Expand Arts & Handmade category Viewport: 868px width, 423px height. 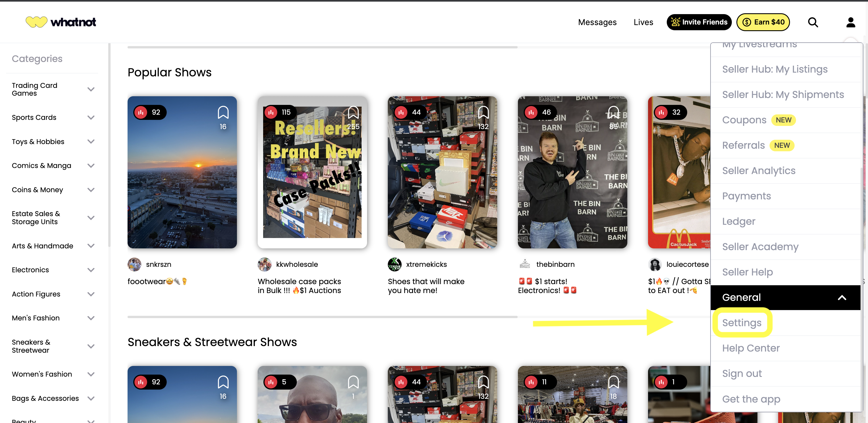point(91,246)
